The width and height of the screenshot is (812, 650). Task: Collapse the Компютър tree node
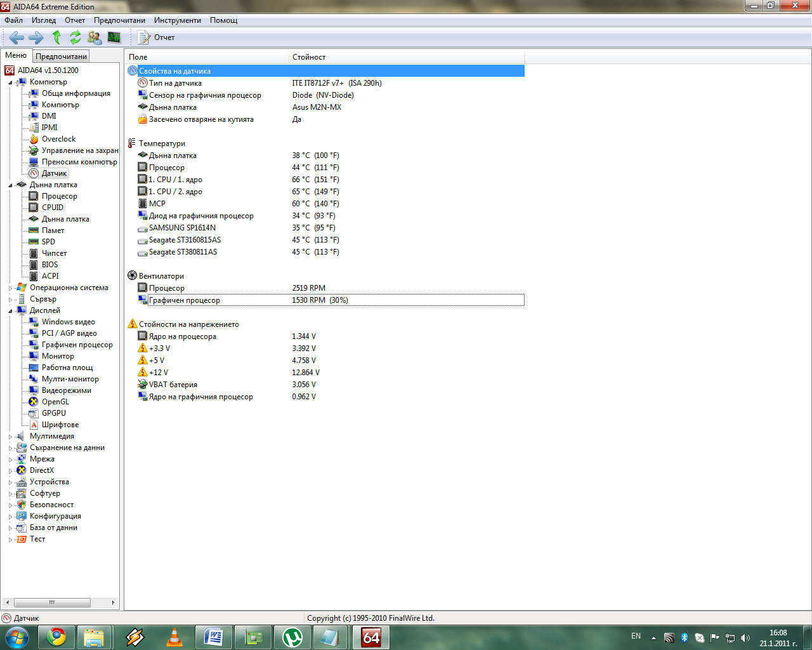pyautogui.click(x=11, y=83)
